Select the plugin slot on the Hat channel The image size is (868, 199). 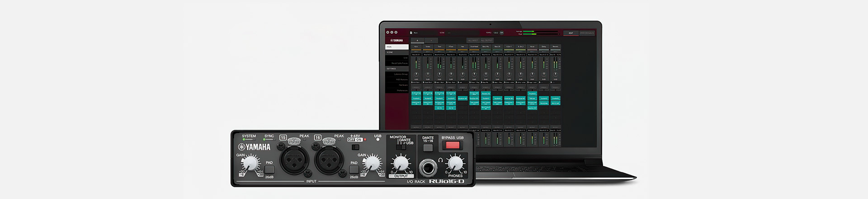coord(462,98)
